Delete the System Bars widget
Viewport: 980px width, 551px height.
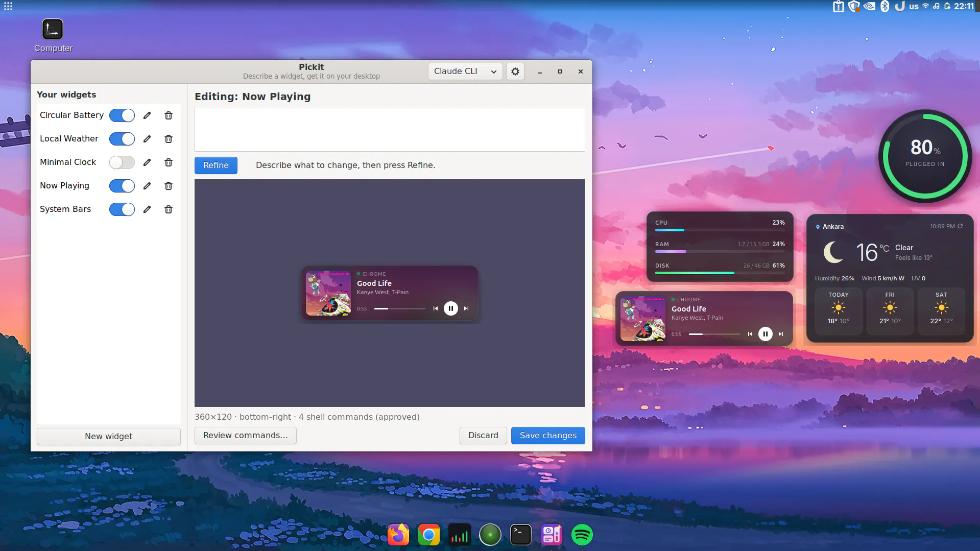point(169,209)
